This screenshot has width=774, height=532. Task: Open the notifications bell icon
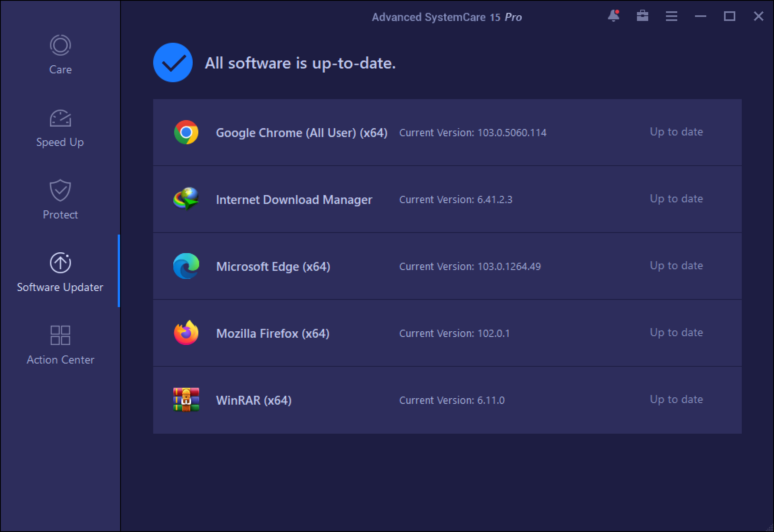pyautogui.click(x=614, y=16)
